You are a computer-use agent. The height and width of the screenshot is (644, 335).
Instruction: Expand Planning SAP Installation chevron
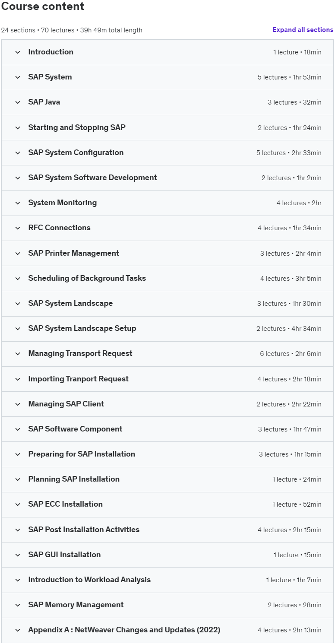pyautogui.click(x=18, y=479)
